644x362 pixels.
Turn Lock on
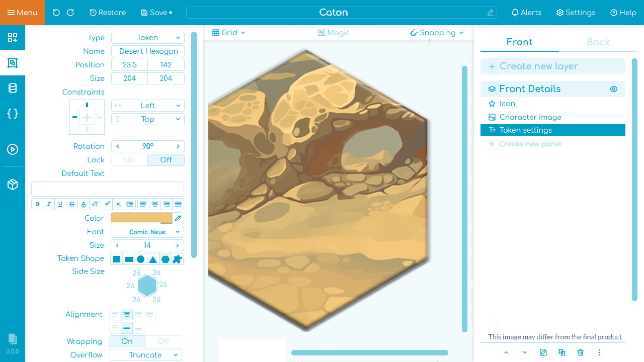coord(129,160)
